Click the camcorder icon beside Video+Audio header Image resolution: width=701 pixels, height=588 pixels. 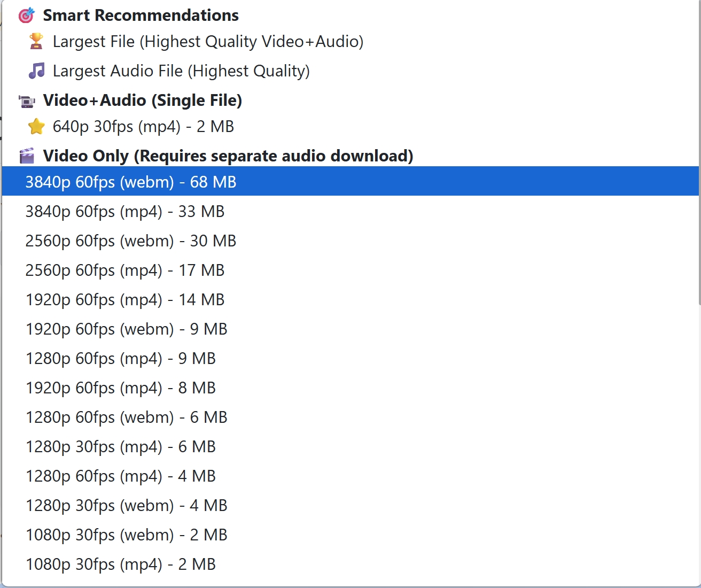(27, 100)
